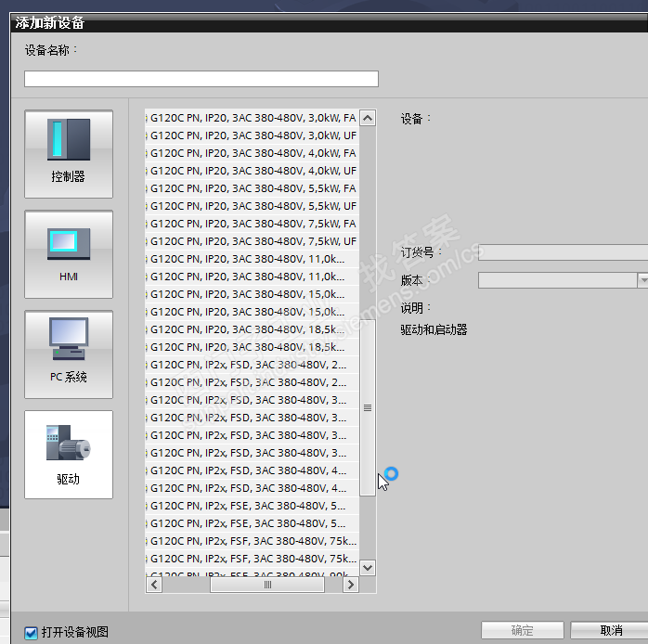This screenshot has width=648, height=644.
Task: Select G120C PN IP20 7,5kW UF entry
Action: tap(253, 241)
